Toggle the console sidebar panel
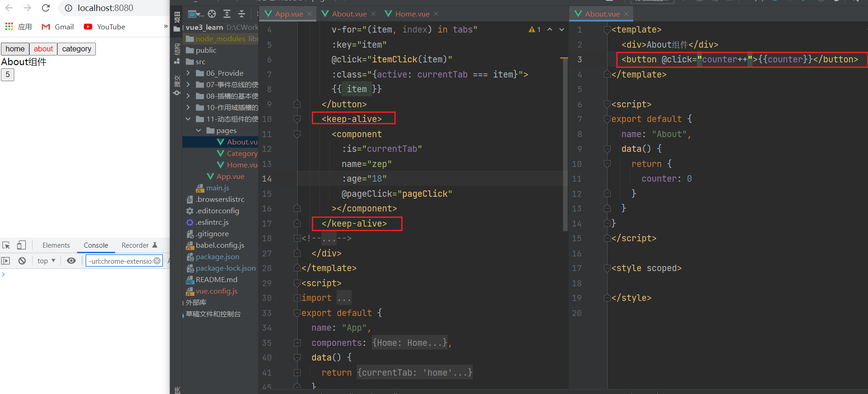This screenshot has width=868, height=394. click(6, 261)
